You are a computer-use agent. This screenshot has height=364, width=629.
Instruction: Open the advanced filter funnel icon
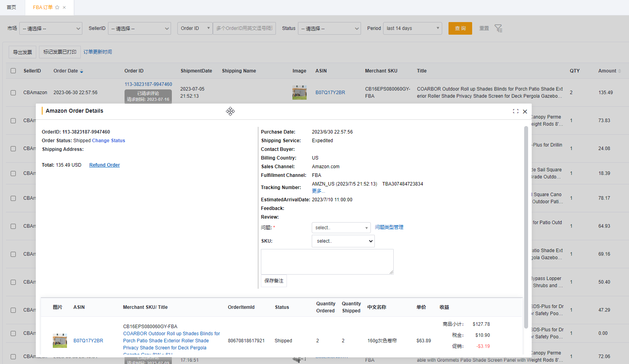(498, 28)
